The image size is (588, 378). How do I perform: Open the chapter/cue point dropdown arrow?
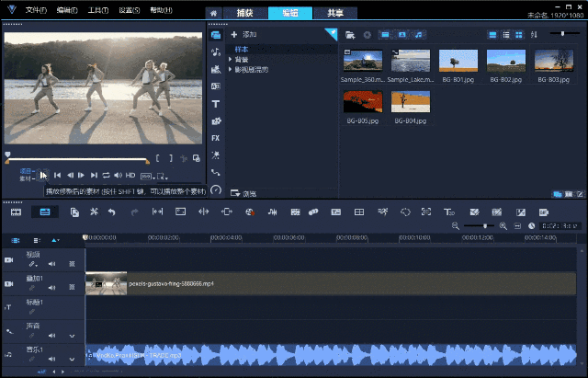[55, 240]
